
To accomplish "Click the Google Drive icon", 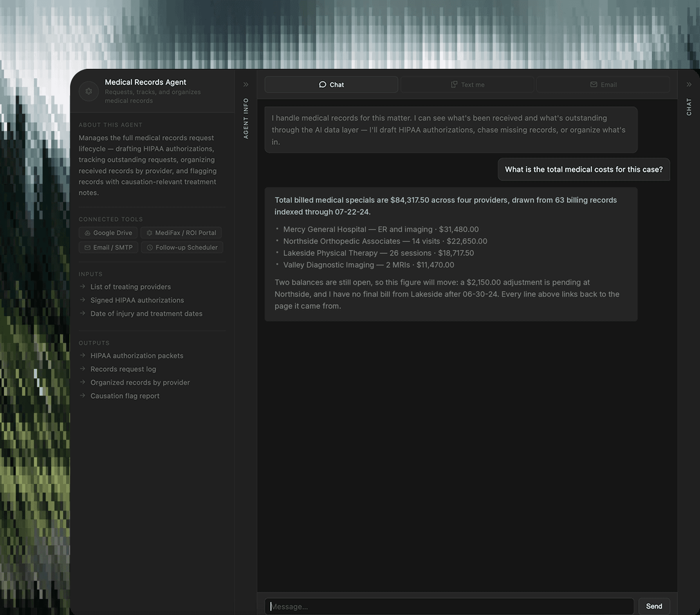I will (x=88, y=233).
